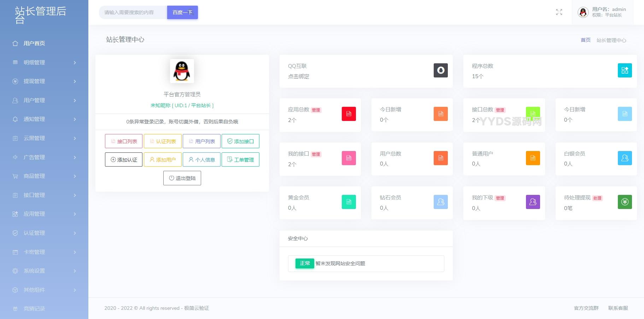Click the admin penguin avatar in header
The image size is (644, 319).
(583, 12)
